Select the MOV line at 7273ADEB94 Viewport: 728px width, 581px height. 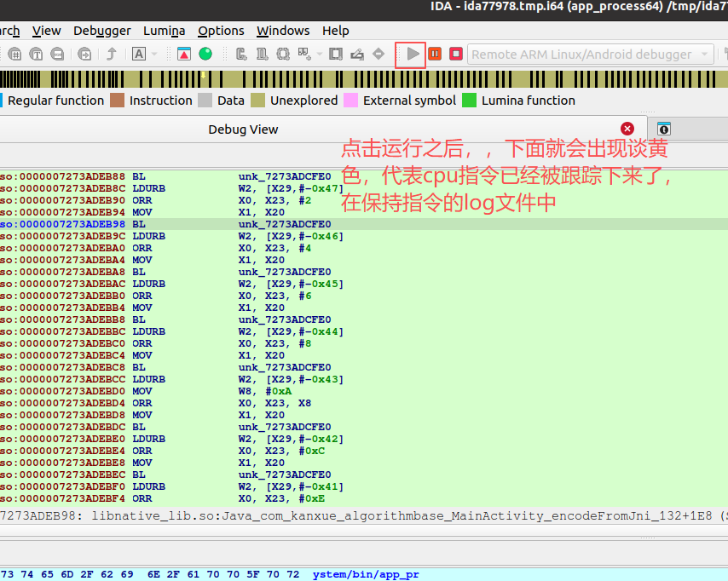(364, 212)
